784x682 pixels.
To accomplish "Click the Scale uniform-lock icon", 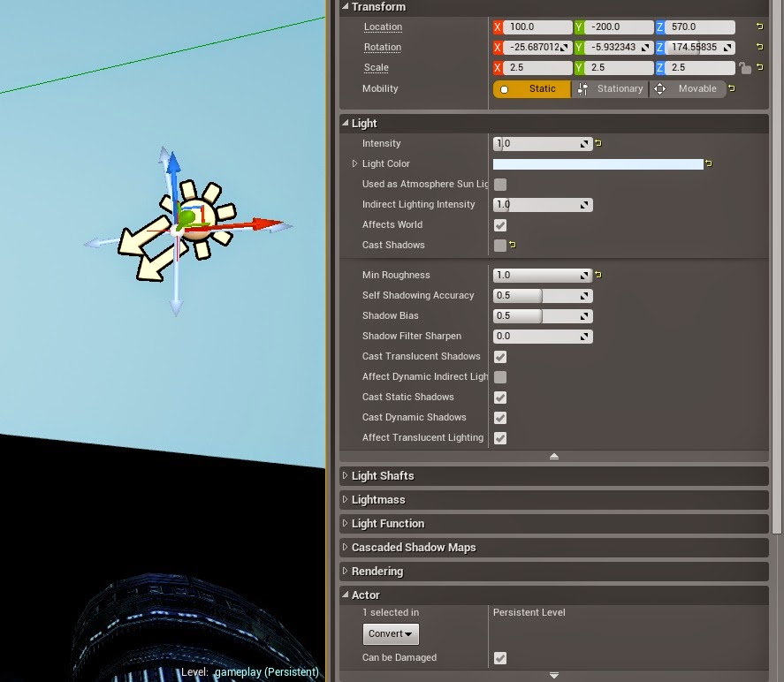I will click(745, 68).
